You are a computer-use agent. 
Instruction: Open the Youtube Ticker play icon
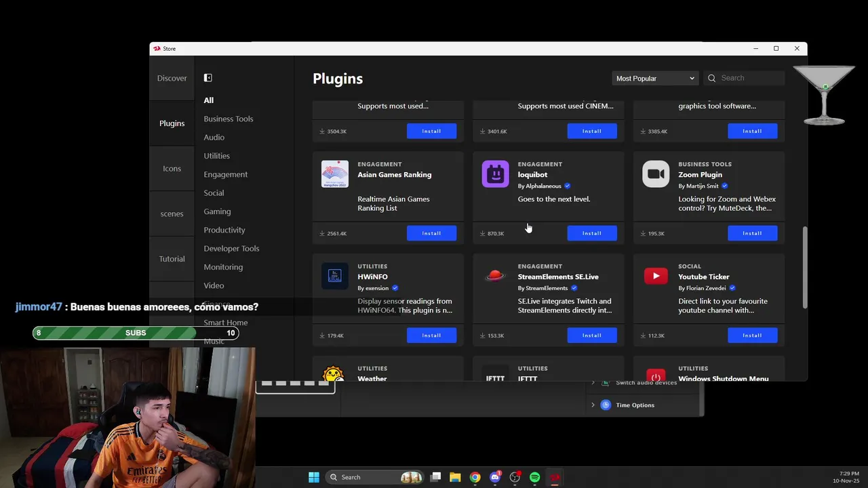(656, 276)
